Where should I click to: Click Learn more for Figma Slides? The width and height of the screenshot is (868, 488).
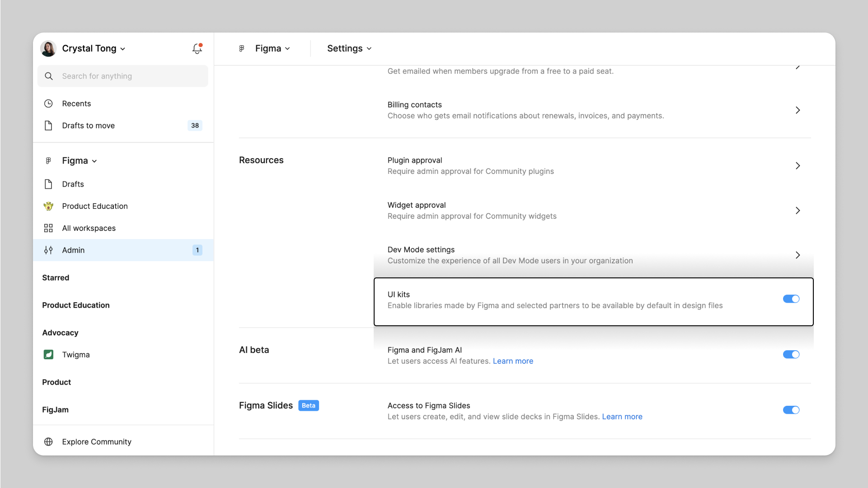(x=622, y=417)
